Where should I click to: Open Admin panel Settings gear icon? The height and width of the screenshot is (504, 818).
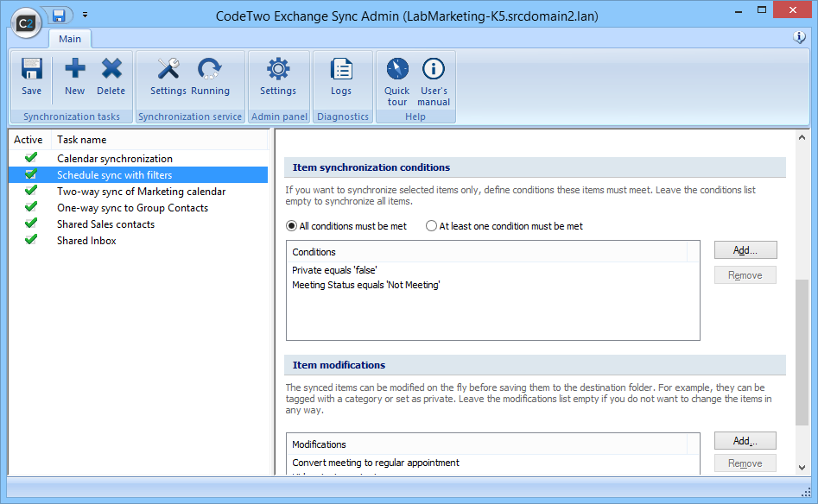coord(278,68)
